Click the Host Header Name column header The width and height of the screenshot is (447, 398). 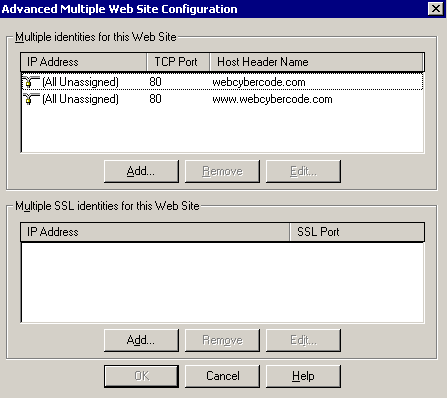pyautogui.click(x=316, y=62)
